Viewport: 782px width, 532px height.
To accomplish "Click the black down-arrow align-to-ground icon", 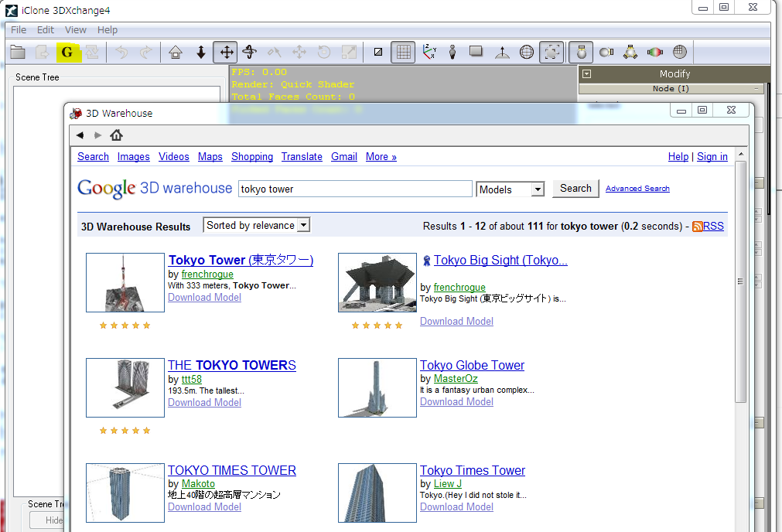I will pos(201,52).
